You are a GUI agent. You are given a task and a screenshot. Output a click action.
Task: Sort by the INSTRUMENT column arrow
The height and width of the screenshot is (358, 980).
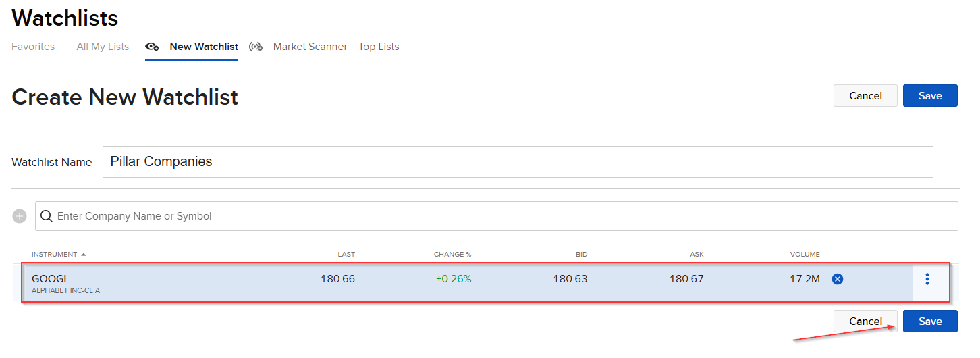point(84,255)
